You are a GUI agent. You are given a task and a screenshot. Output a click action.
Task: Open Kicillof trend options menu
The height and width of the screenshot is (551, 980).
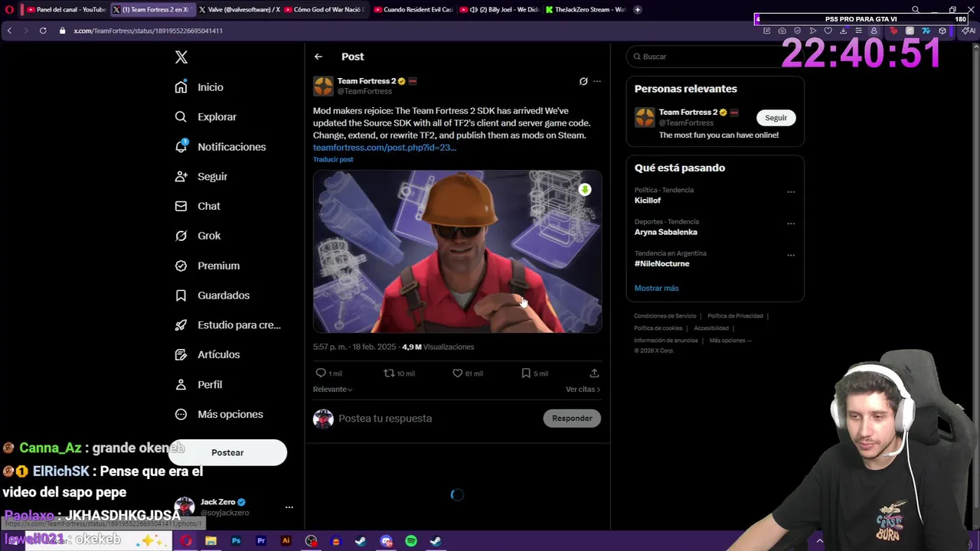point(791,192)
